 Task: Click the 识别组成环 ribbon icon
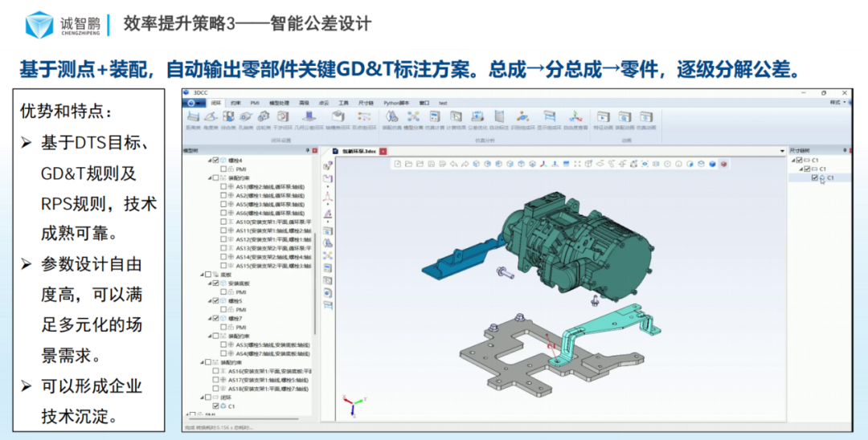(523, 116)
